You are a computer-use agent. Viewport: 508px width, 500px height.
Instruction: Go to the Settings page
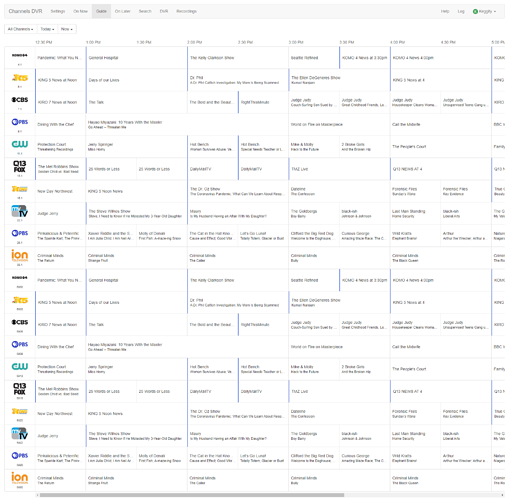click(x=58, y=11)
